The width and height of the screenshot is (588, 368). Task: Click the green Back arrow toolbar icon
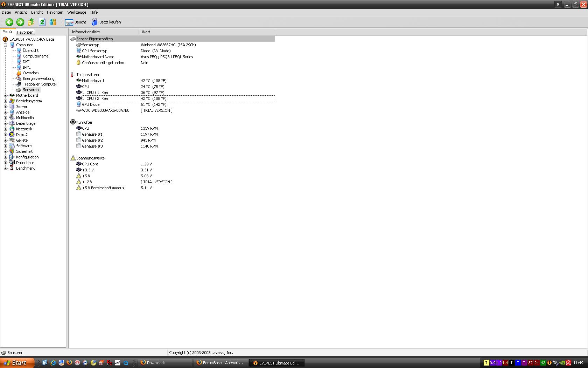9,22
